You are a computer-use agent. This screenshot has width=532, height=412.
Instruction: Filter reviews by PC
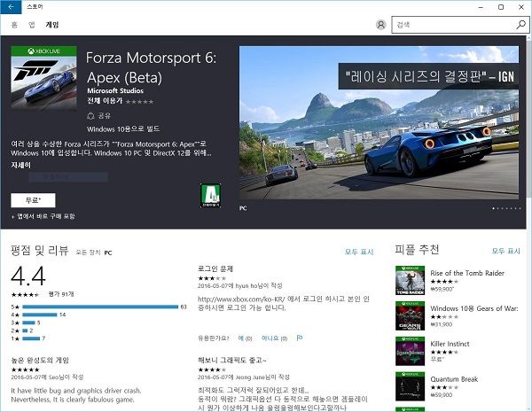pos(108,253)
